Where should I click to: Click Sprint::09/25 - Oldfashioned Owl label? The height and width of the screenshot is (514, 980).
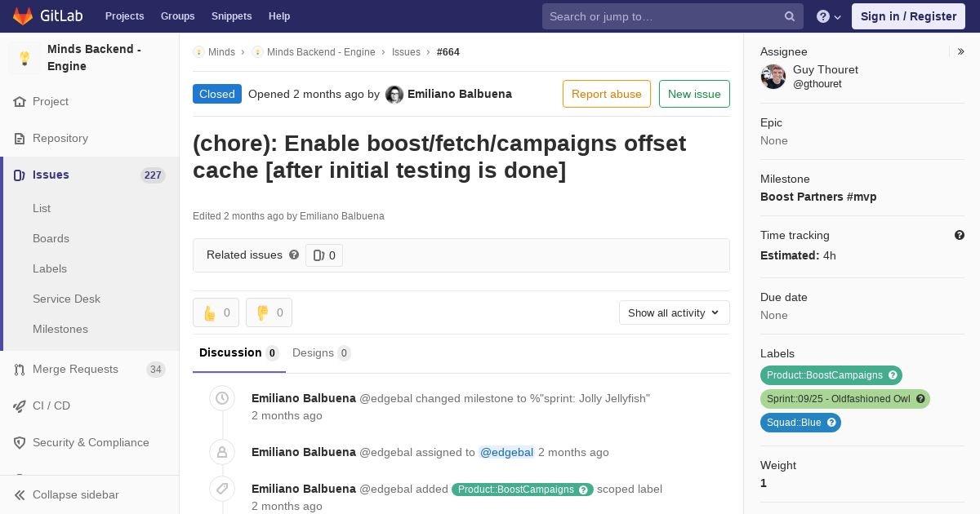tap(838, 399)
